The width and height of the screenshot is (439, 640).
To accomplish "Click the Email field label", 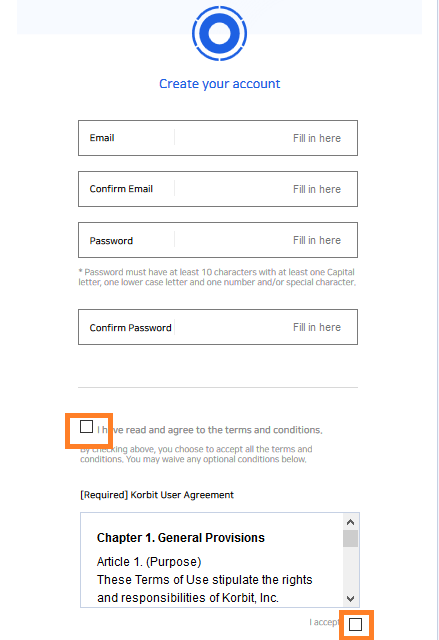I will (x=102, y=138).
